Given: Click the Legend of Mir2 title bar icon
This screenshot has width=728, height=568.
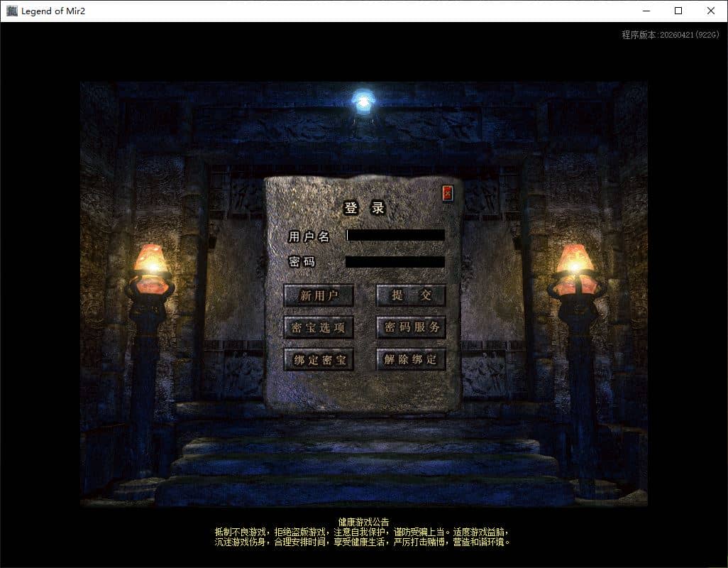Looking at the screenshot, I should tap(11, 11).
